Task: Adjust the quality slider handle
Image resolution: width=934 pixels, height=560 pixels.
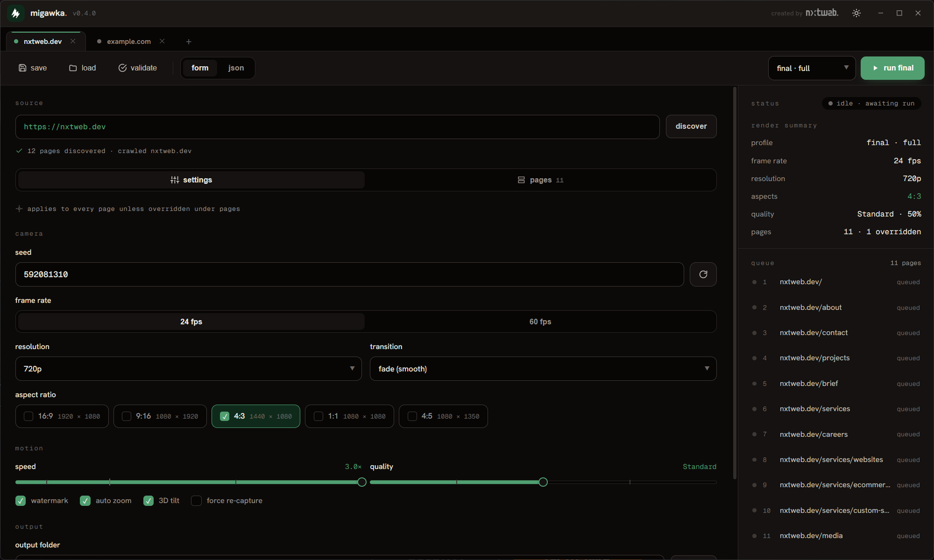Action: click(543, 482)
